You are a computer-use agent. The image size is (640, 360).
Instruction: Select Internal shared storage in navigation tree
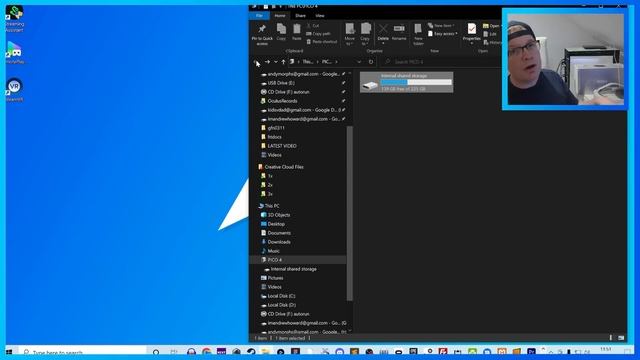tap(293, 269)
